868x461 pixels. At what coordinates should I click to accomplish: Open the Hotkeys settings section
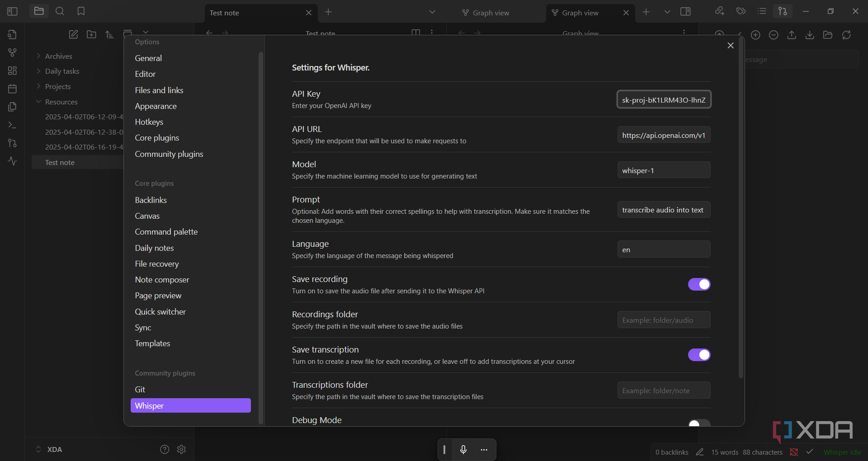click(x=149, y=122)
